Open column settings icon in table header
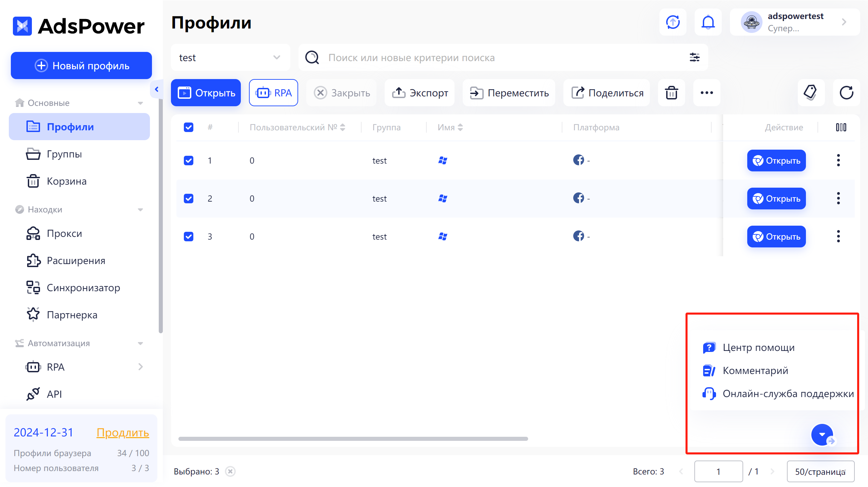The height and width of the screenshot is (487, 868). [841, 127]
